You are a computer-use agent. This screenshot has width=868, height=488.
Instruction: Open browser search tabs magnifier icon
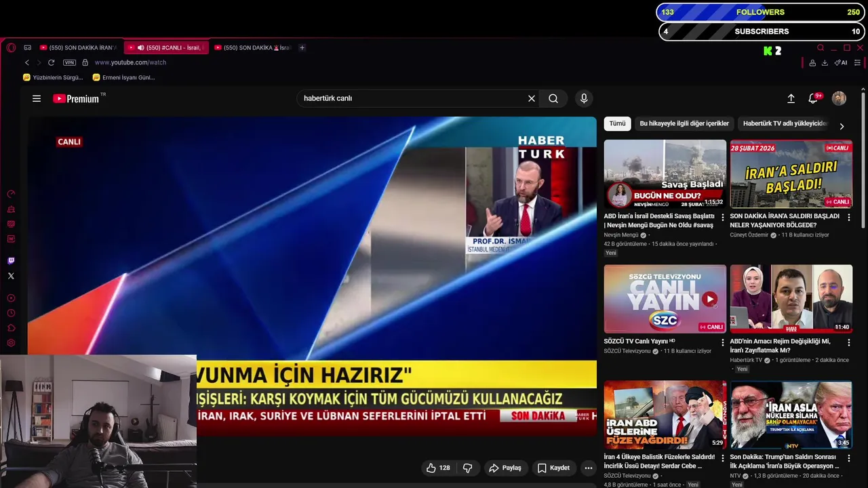(821, 48)
